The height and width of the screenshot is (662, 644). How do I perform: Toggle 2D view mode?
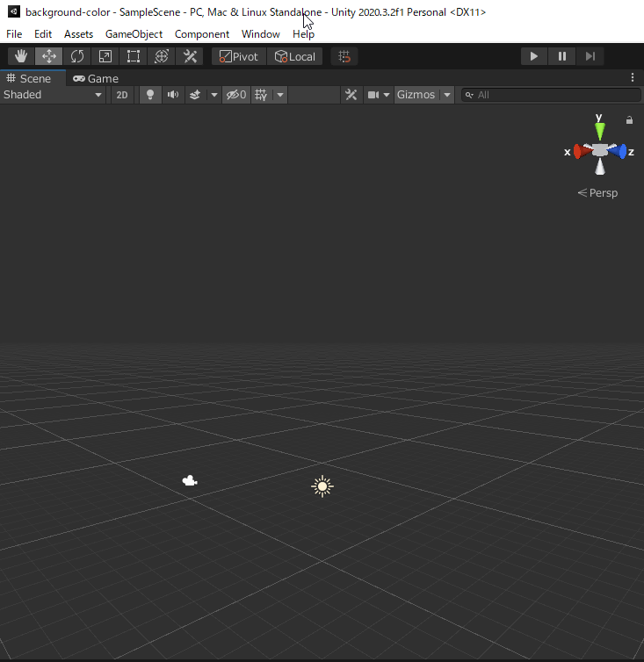(122, 95)
